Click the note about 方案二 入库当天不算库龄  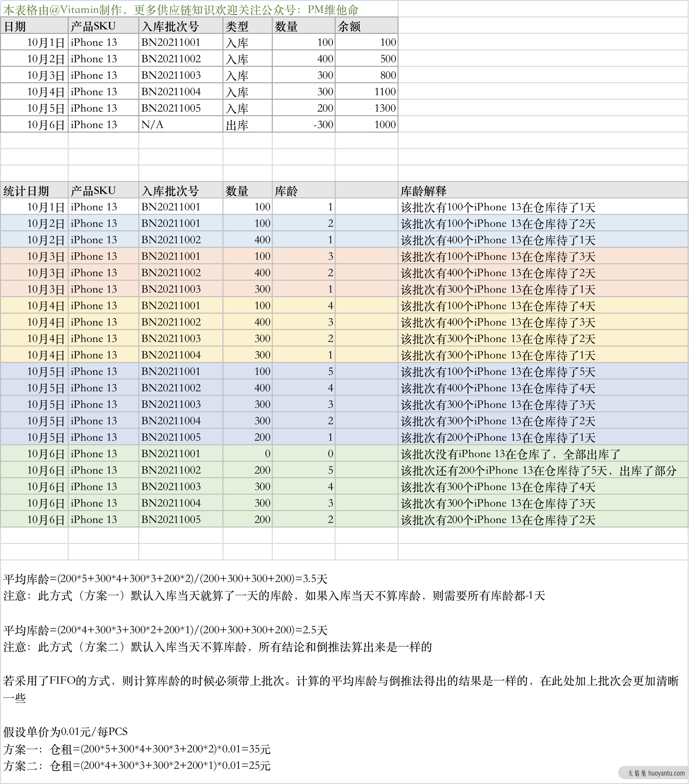coord(217,647)
